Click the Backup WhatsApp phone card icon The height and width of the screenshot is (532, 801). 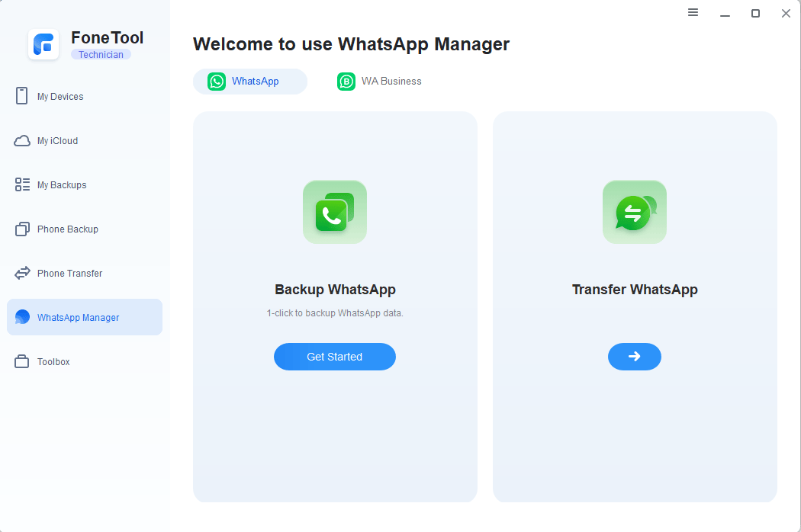click(x=335, y=212)
